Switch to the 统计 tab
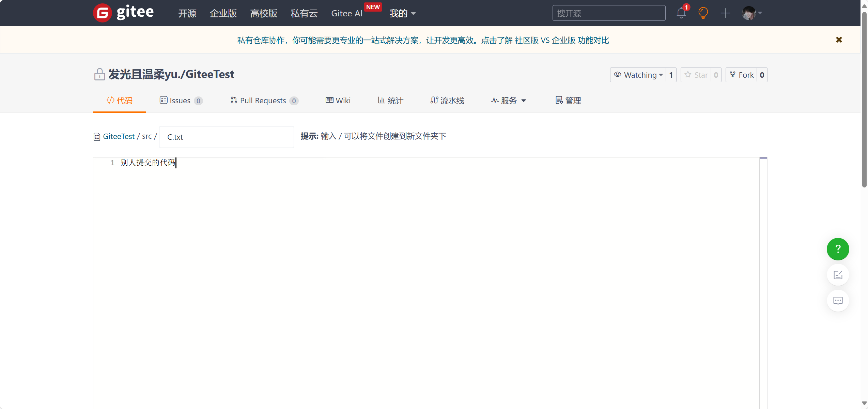The image size is (868, 409). [x=390, y=101]
